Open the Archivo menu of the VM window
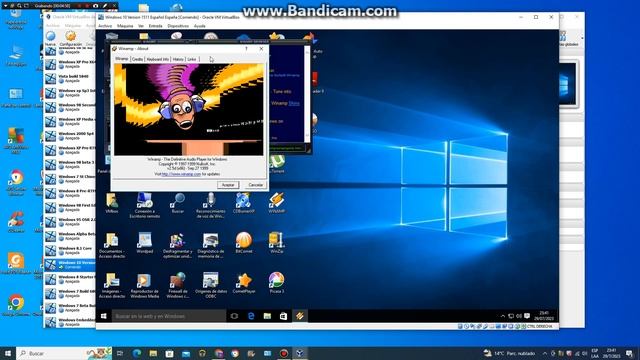 (105, 26)
